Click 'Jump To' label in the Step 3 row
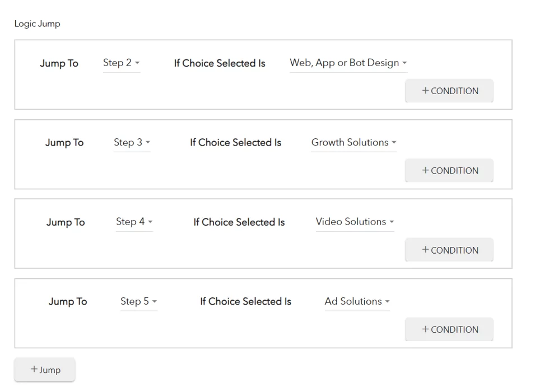 tap(64, 143)
